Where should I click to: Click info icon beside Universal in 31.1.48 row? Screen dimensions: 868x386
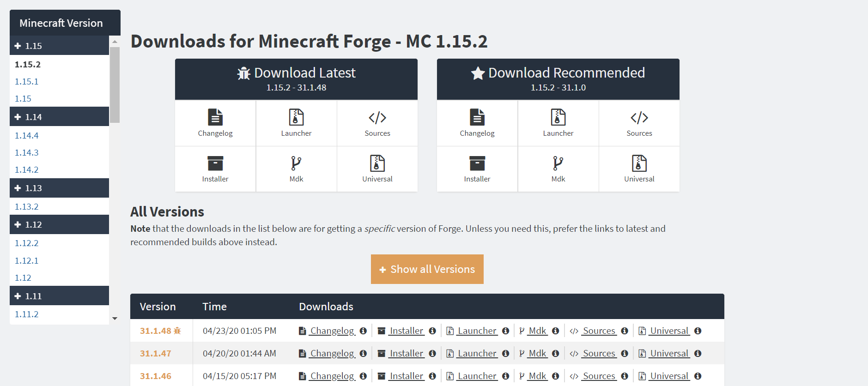coord(698,331)
